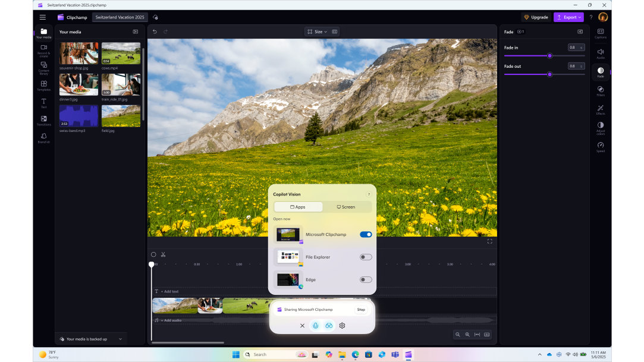The image size is (644, 362).
Task: Open the Adjust colors panel
Action: point(601,128)
